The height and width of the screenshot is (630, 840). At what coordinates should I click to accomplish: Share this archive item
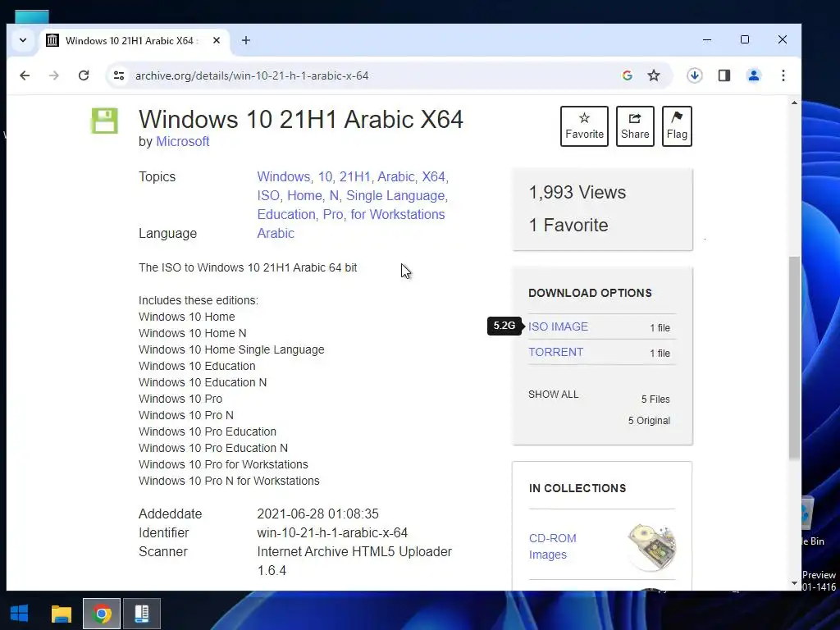tap(635, 126)
